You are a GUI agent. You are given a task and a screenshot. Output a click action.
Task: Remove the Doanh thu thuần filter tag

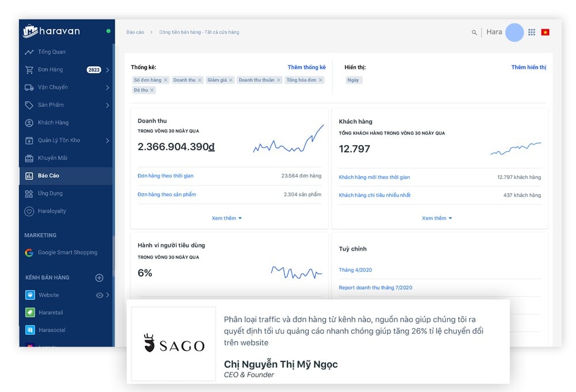278,80
